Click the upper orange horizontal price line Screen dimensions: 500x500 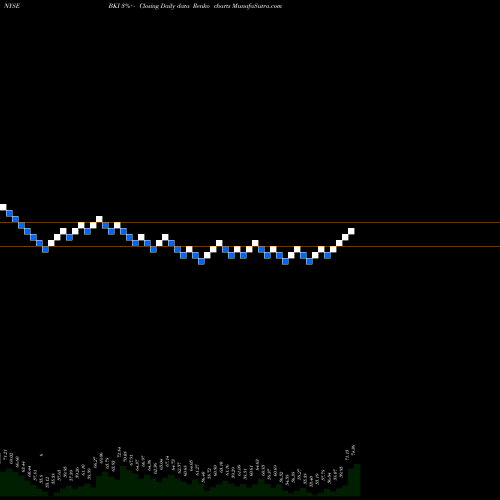[x=250, y=222]
